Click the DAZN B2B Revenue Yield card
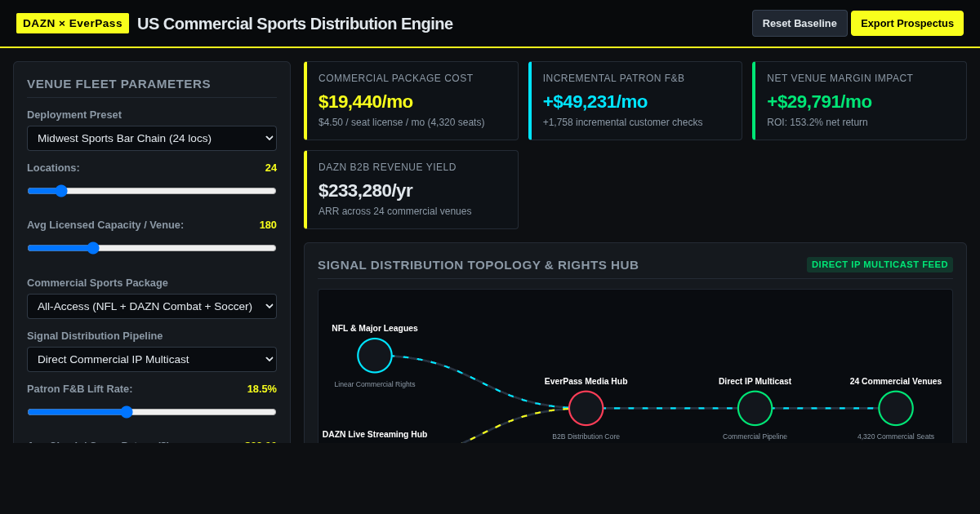 tap(411, 190)
